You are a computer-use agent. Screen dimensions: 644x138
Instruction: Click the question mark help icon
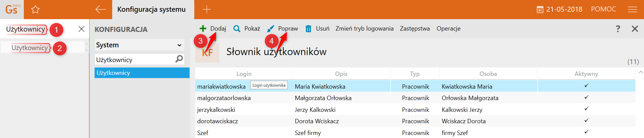(x=618, y=29)
